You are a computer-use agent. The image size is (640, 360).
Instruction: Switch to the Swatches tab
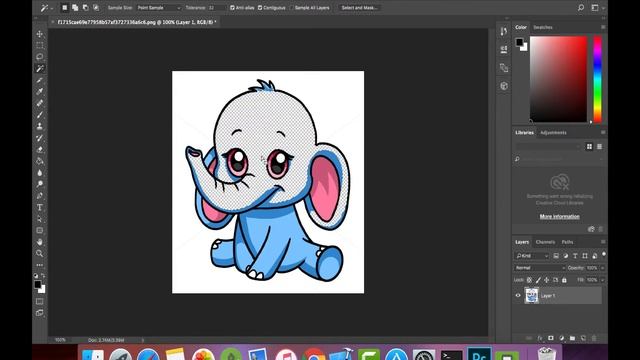543,27
